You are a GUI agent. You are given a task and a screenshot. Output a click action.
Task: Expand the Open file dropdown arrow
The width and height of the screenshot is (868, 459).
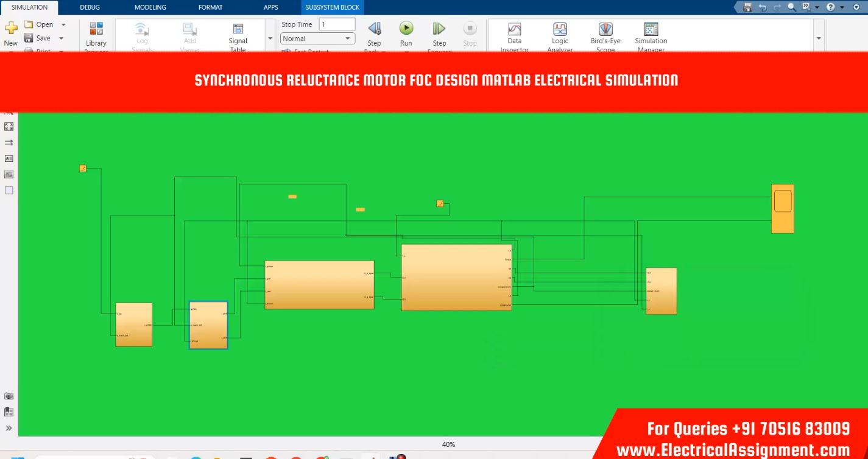(x=63, y=25)
